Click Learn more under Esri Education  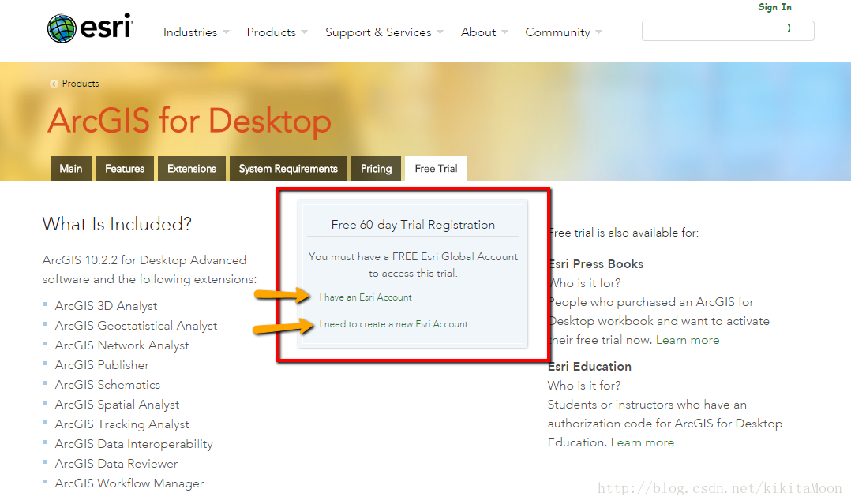click(643, 442)
